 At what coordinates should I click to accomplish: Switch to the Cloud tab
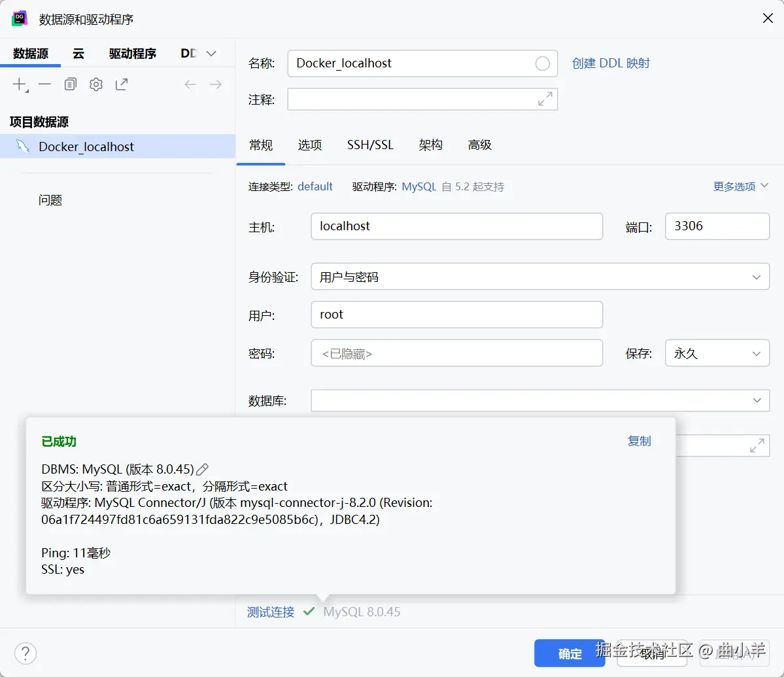[78, 54]
